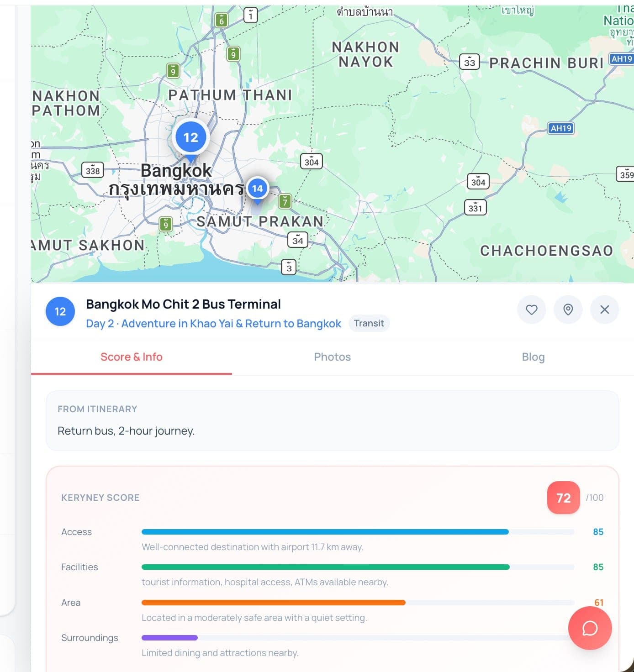
Task: Click route 7 green shield on map
Action: coord(285,201)
